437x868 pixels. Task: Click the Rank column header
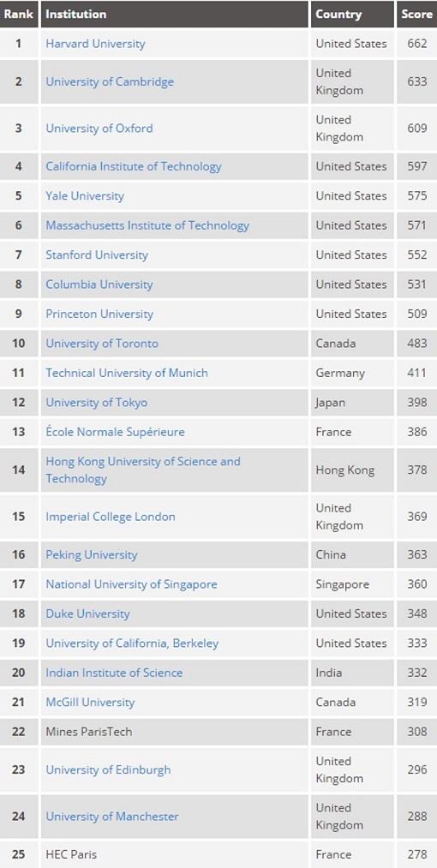pos(19,14)
